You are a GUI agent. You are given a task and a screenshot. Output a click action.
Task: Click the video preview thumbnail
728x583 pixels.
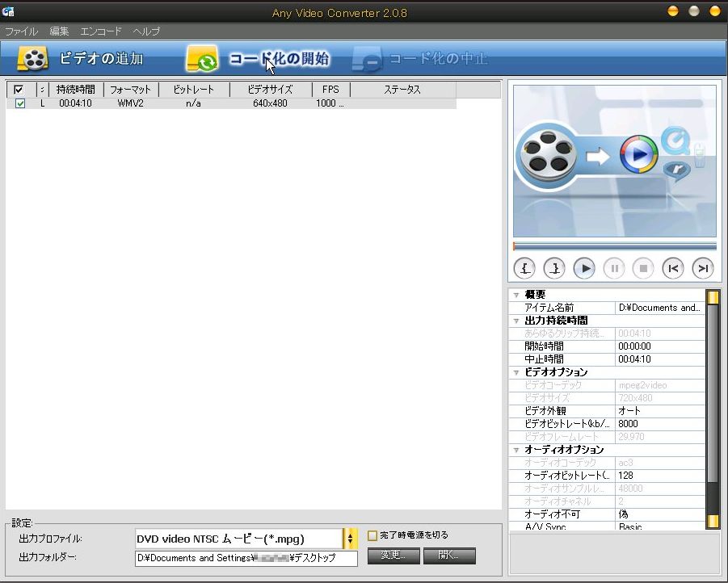tap(615, 161)
